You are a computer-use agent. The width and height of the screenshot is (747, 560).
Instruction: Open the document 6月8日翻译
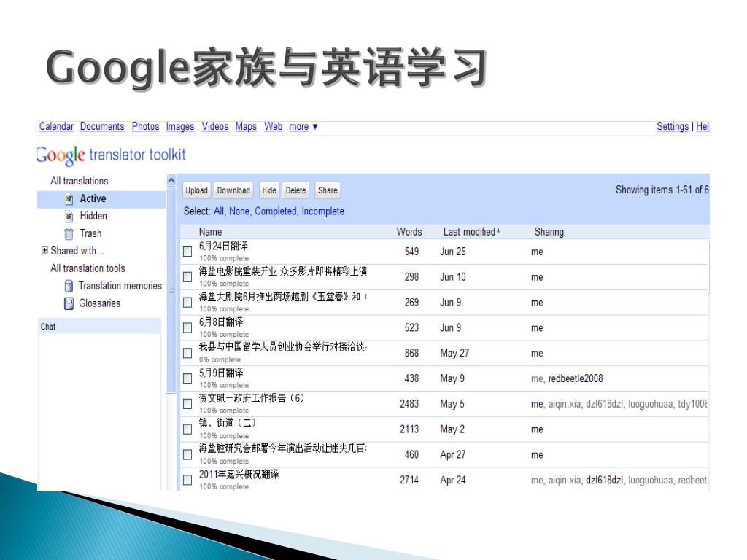[221, 322]
